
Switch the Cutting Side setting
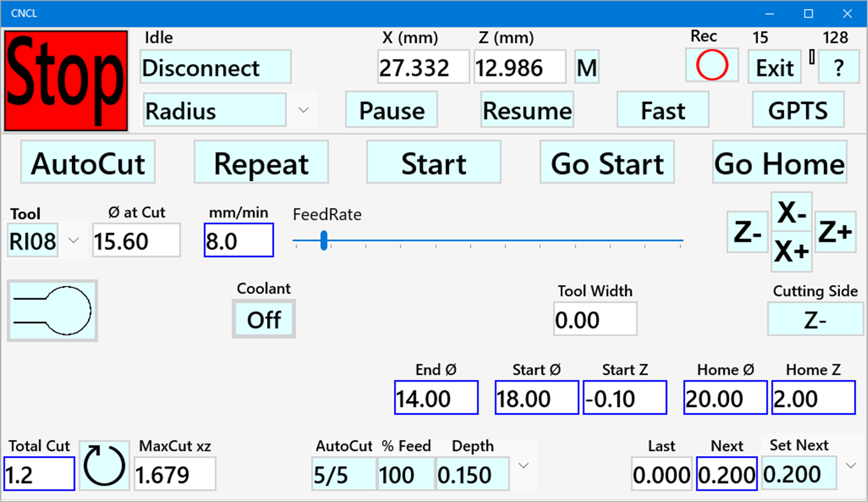pyautogui.click(x=814, y=319)
